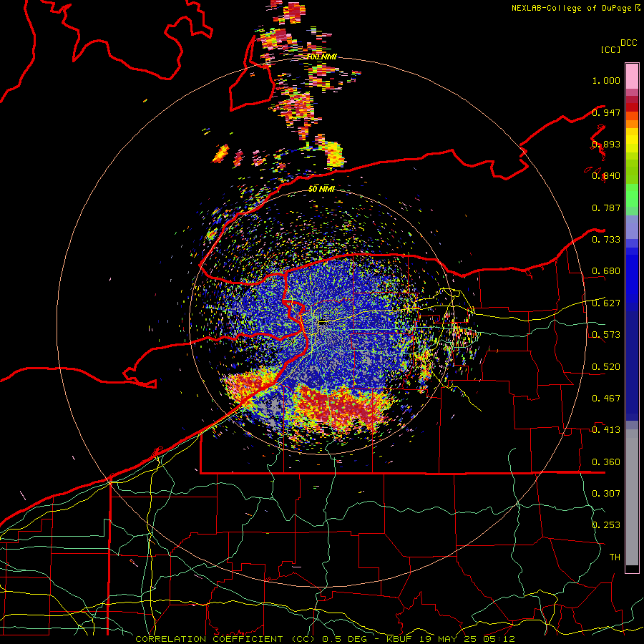The image size is (644, 644).
Task: Select the 0.413 legend value
Action: pyautogui.click(x=606, y=430)
